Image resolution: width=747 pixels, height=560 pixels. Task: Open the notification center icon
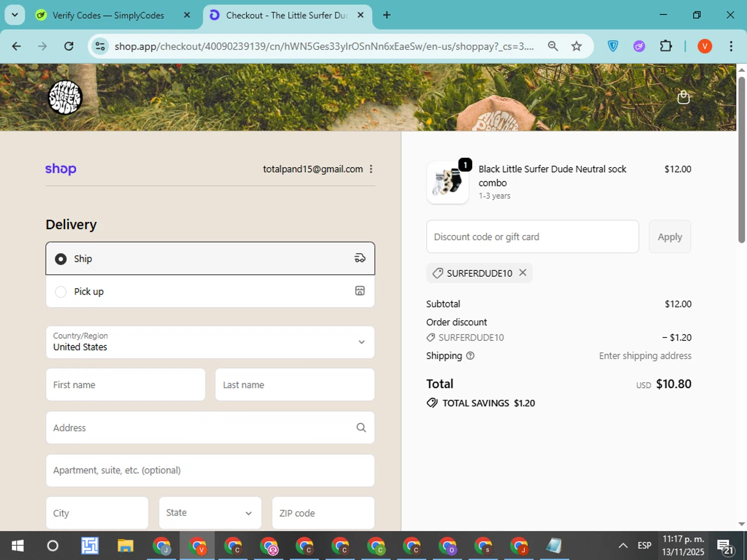pyautogui.click(x=725, y=546)
